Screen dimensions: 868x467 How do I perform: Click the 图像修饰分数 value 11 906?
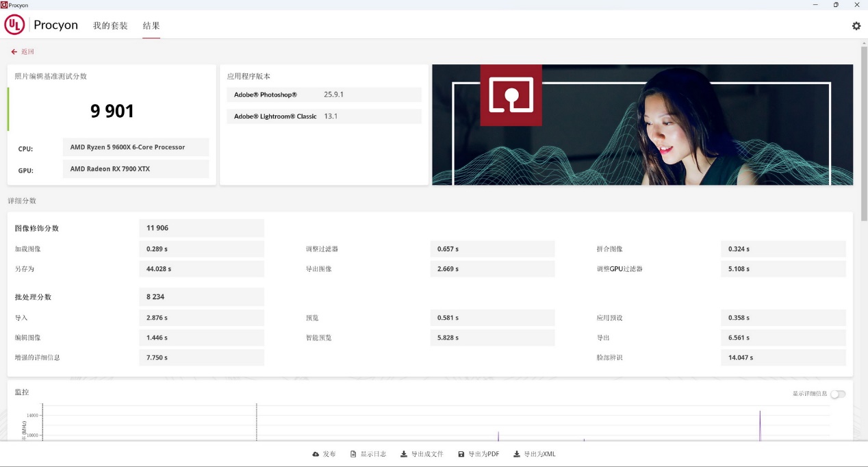(201, 228)
